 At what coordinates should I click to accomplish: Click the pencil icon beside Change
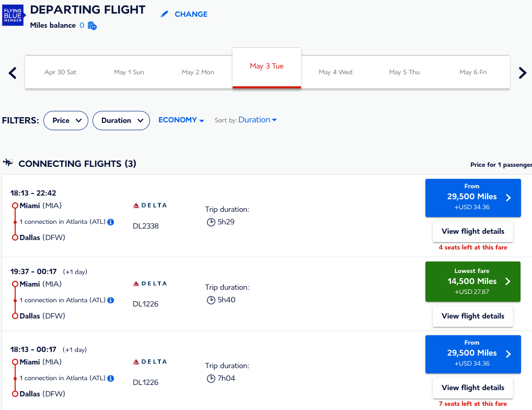[x=165, y=14]
